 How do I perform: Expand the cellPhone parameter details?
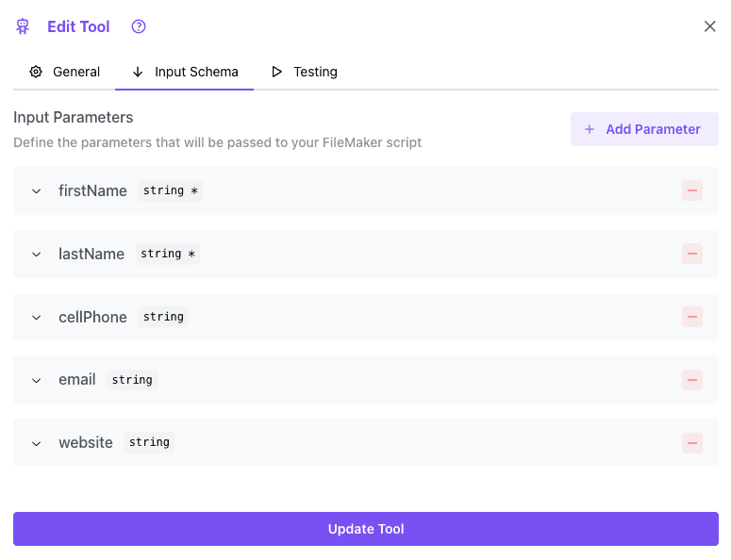(x=37, y=318)
